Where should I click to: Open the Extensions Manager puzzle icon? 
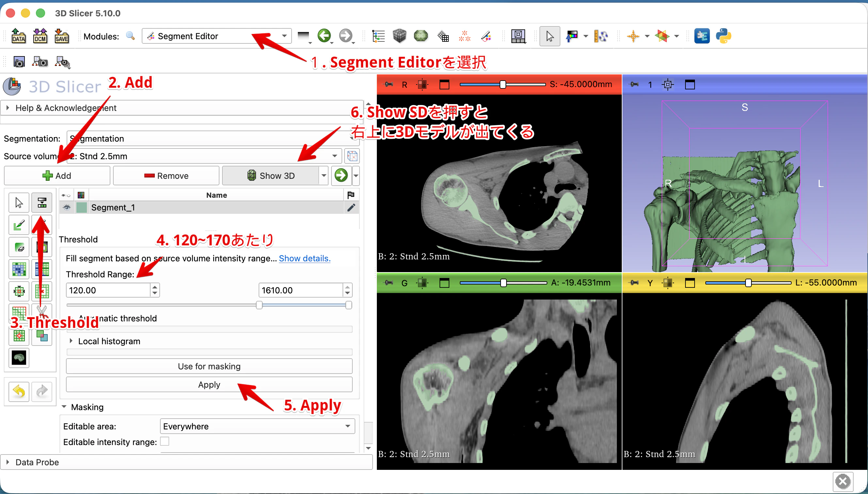(702, 36)
